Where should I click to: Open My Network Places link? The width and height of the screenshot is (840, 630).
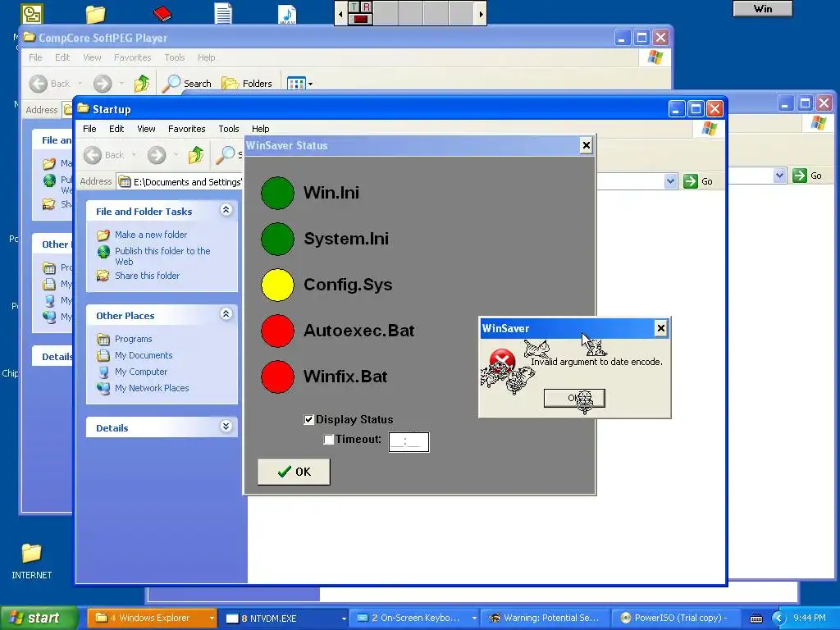pos(152,388)
